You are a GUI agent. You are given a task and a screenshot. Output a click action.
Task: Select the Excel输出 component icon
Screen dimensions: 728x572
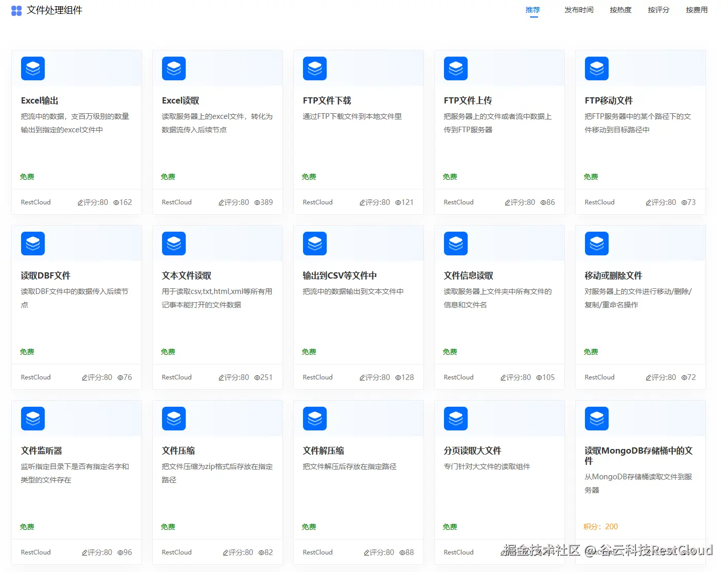click(32, 68)
